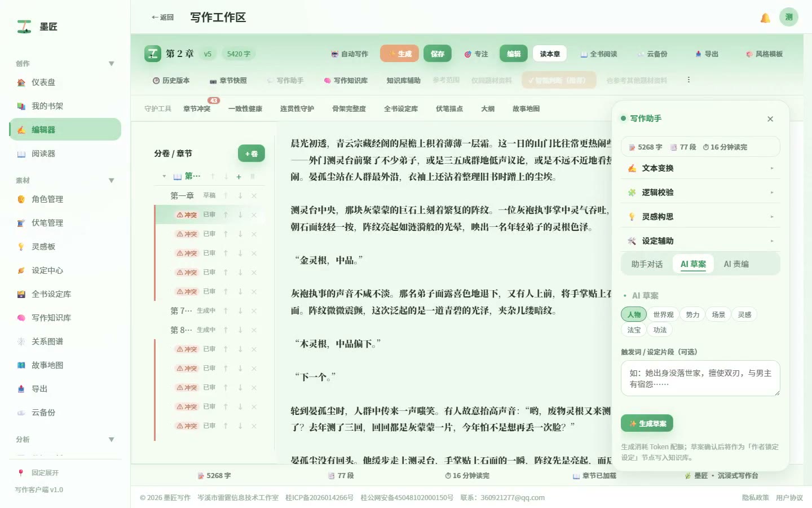Switch to 读本章 mode
Viewport: 812px width, 508px height.
click(550, 54)
